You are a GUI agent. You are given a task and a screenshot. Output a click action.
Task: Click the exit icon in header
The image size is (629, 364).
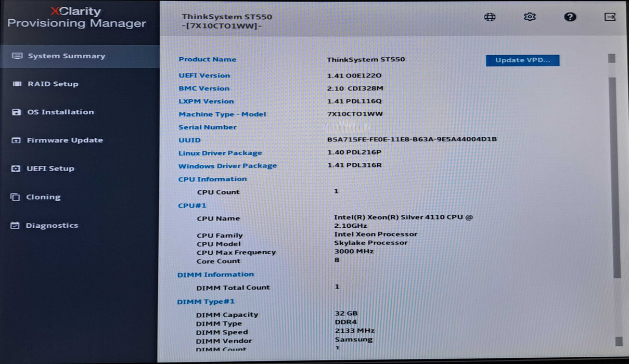coord(610,17)
